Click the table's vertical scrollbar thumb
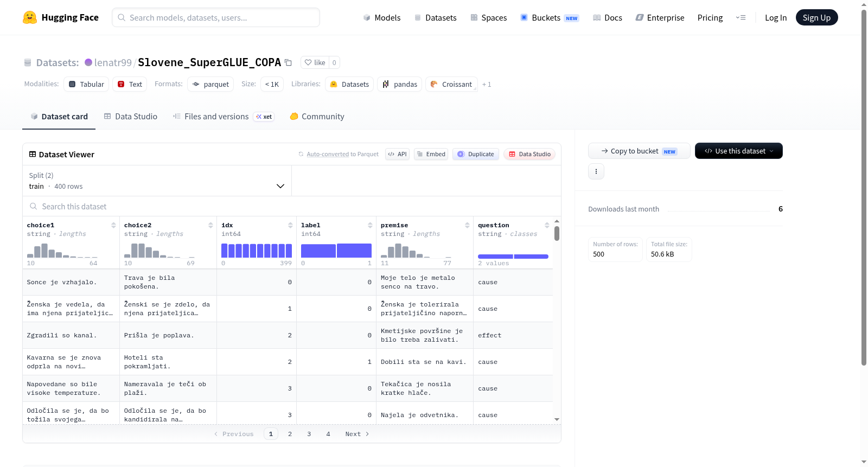 click(557, 233)
